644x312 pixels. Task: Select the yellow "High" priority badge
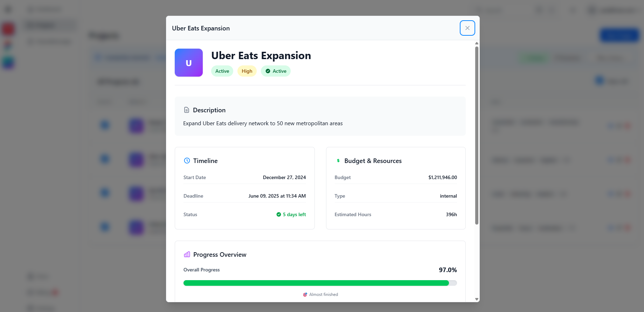coord(247,71)
